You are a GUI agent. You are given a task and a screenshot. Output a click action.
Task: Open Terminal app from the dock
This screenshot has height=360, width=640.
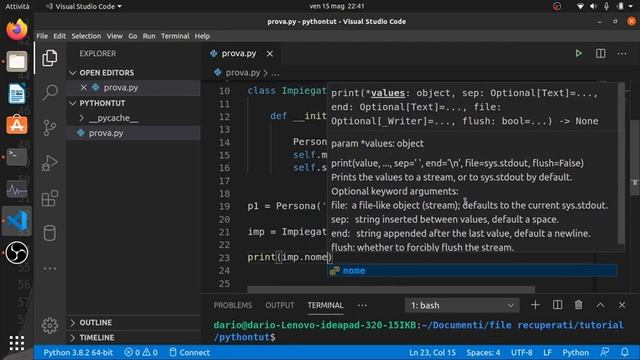click(x=17, y=157)
